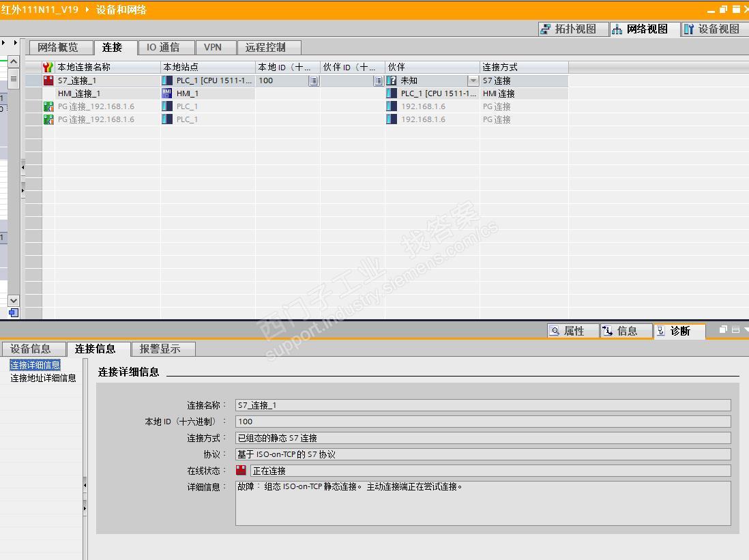Sort by 本地站点 column header
The width and height of the screenshot is (749, 560).
tap(208, 67)
